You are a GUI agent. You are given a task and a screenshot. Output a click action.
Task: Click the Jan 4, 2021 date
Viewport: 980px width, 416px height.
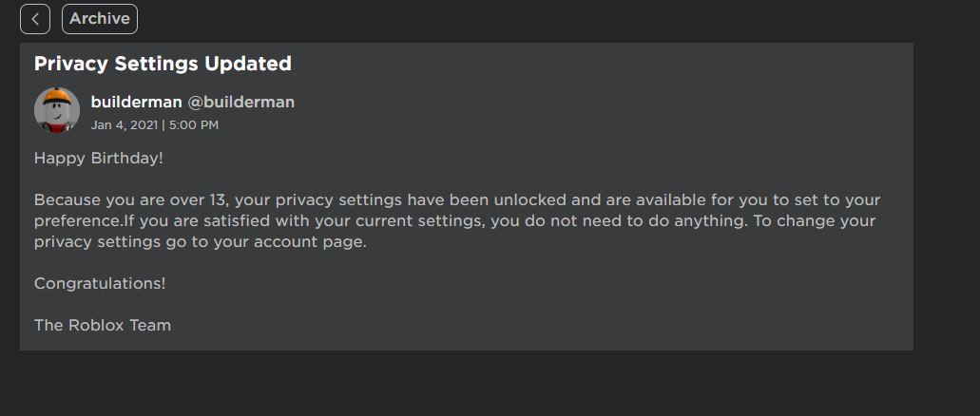pyautogui.click(x=124, y=124)
